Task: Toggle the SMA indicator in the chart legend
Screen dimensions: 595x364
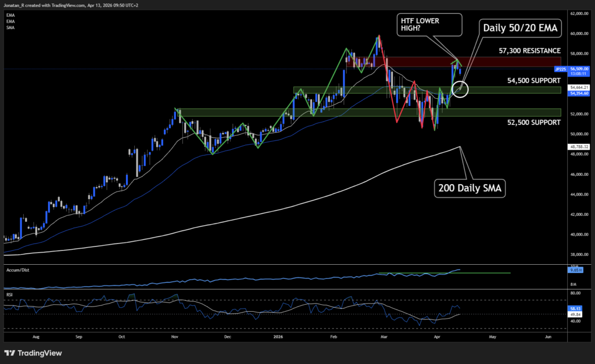Action: [10, 27]
